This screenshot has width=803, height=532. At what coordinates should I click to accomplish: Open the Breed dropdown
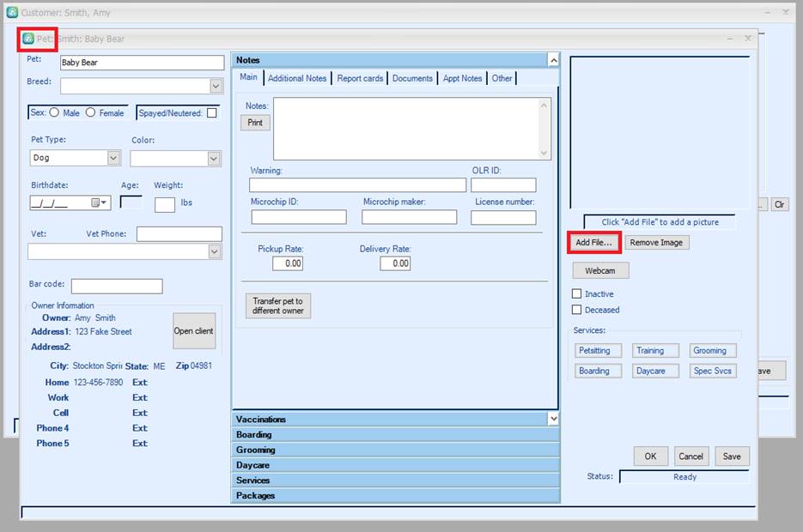216,86
